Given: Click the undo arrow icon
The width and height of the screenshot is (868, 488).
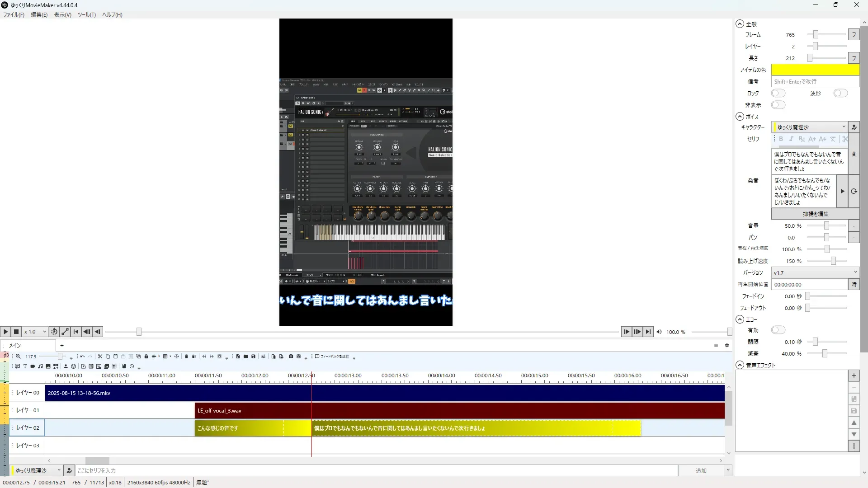Looking at the screenshot, I should (x=82, y=357).
